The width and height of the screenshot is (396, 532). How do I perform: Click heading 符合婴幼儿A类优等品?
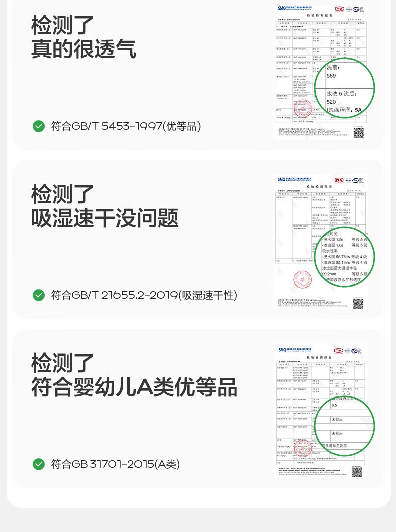click(134, 387)
